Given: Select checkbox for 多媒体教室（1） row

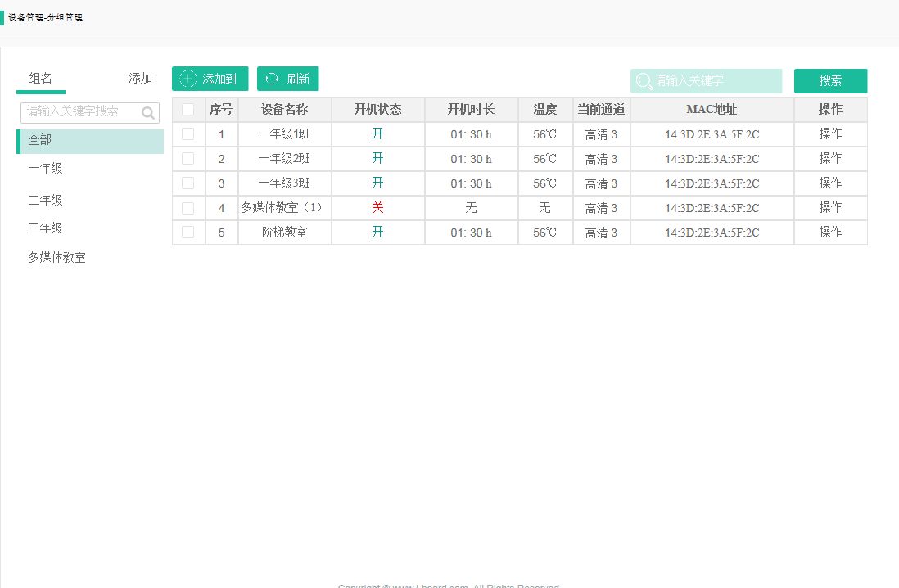Looking at the screenshot, I should coord(188,208).
